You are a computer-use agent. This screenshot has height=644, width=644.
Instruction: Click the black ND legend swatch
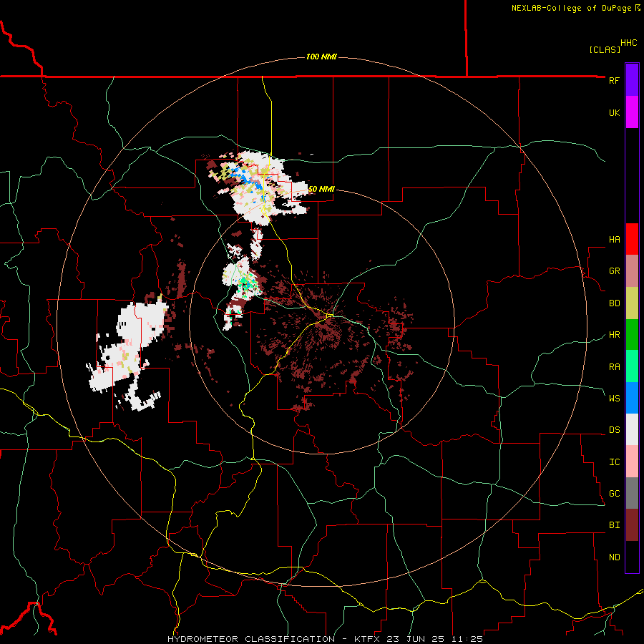tap(632, 557)
